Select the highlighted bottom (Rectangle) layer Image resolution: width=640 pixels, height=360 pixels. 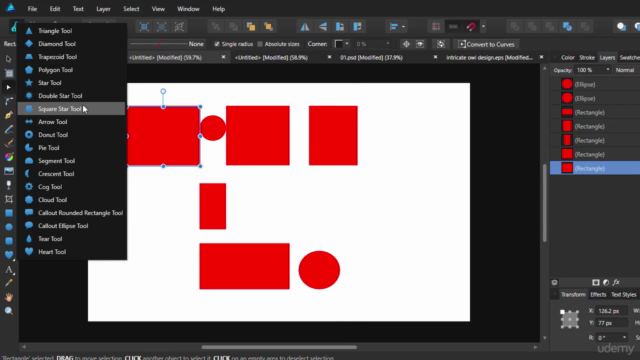(595, 168)
